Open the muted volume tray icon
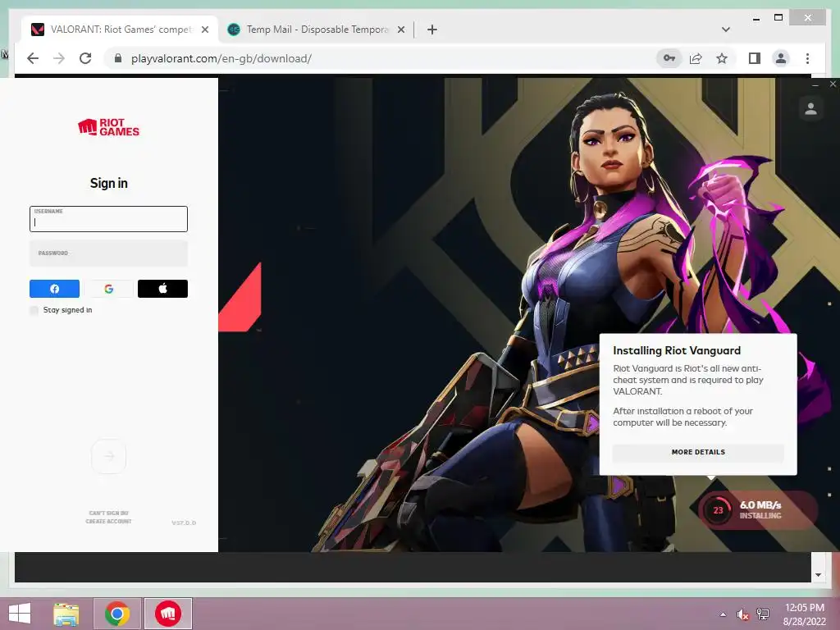The width and height of the screenshot is (840, 630). 742,614
